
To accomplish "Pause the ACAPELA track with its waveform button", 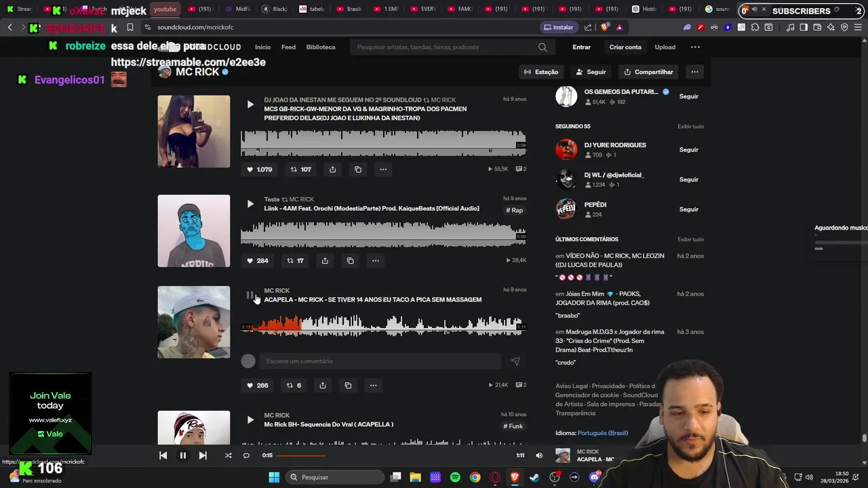I will coord(250,296).
